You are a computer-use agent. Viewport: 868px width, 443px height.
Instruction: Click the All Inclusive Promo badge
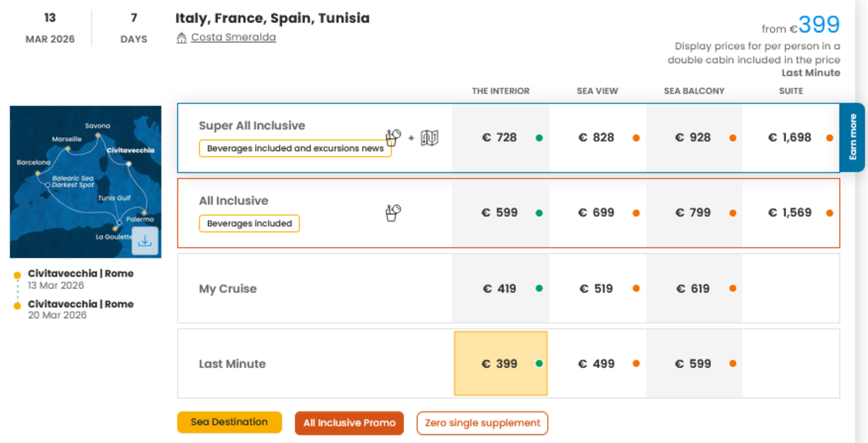pyautogui.click(x=349, y=423)
